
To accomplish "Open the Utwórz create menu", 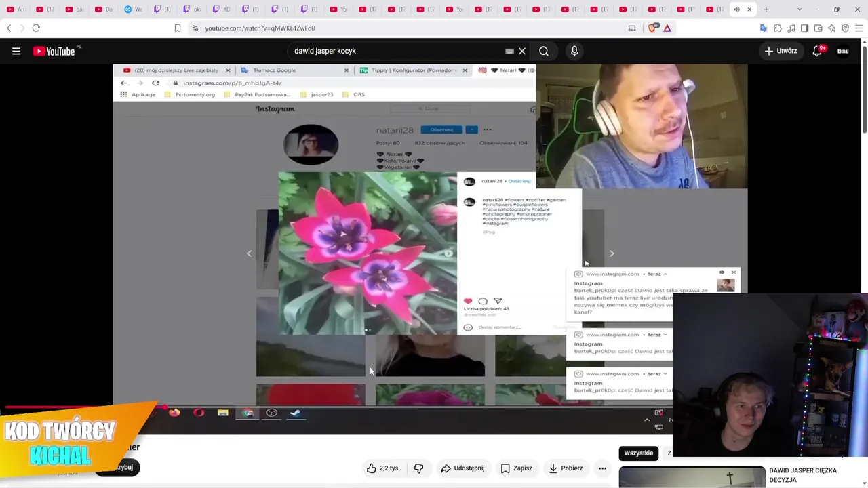I will pos(781,51).
